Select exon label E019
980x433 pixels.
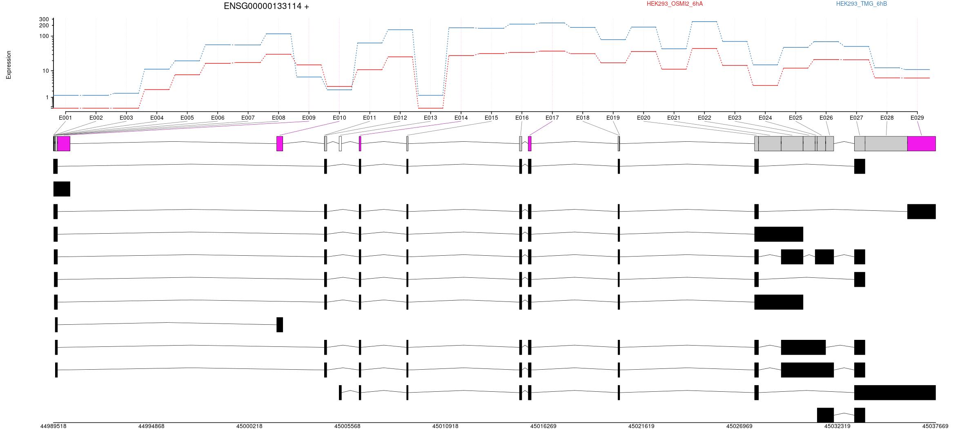click(x=613, y=118)
